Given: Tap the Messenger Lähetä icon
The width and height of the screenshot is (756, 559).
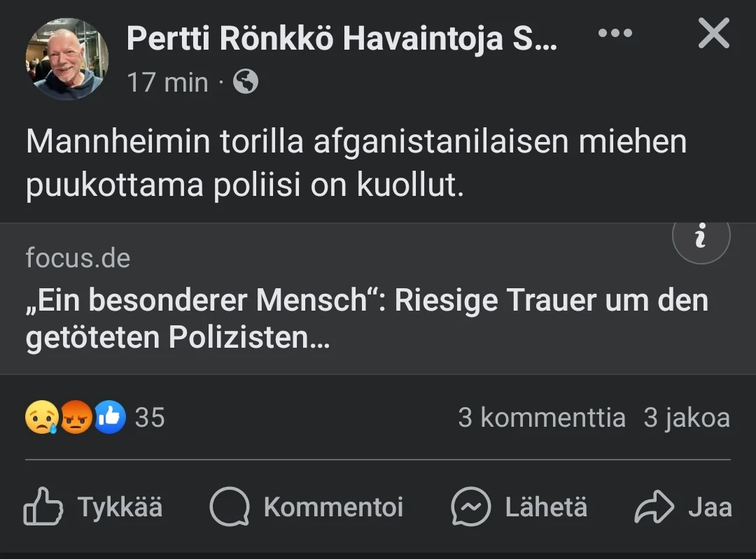Looking at the screenshot, I should tap(470, 507).
